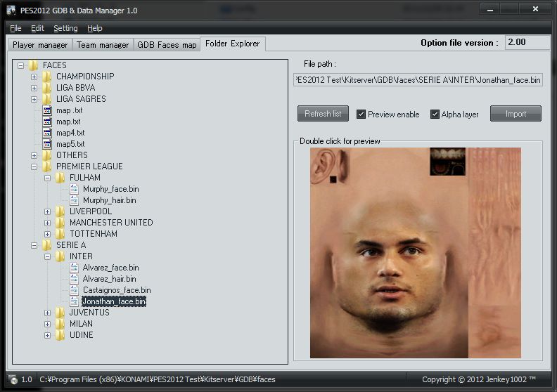Image resolution: width=557 pixels, height=392 pixels.
Task: Expand the LIGA BBVA folder
Action: pyautogui.click(x=34, y=88)
